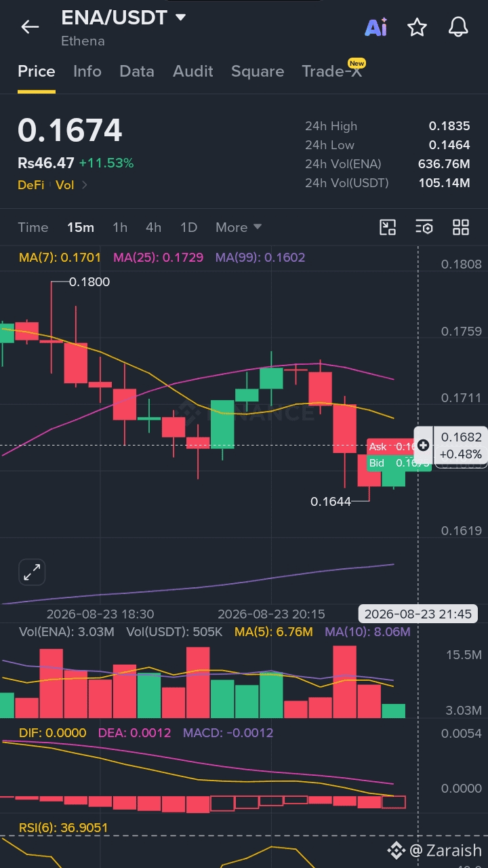Open the chart drawing tools icon
This screenshot has width=488, height=868.
pos(388,227)
